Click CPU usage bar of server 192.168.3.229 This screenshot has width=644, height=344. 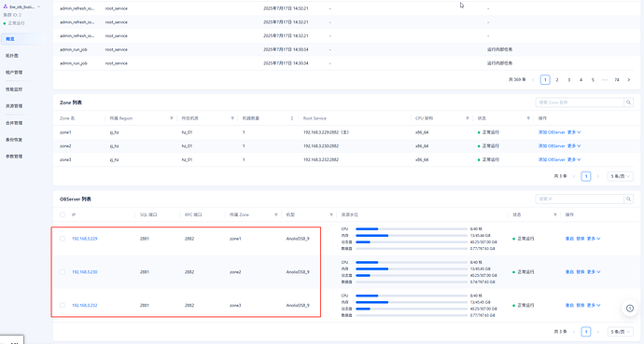point(411,228)
